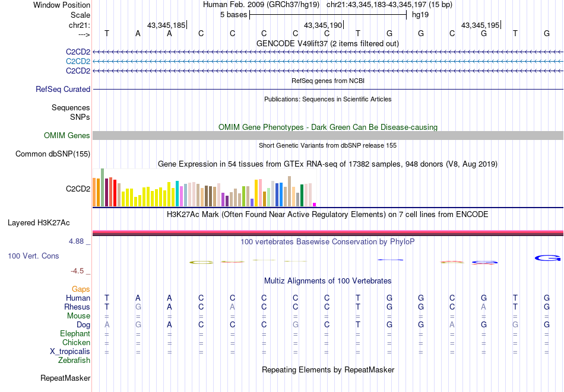This screenshot has height=392, width=564.
Task: Click the RefSeq Curated track label
Action: [63, 89]
